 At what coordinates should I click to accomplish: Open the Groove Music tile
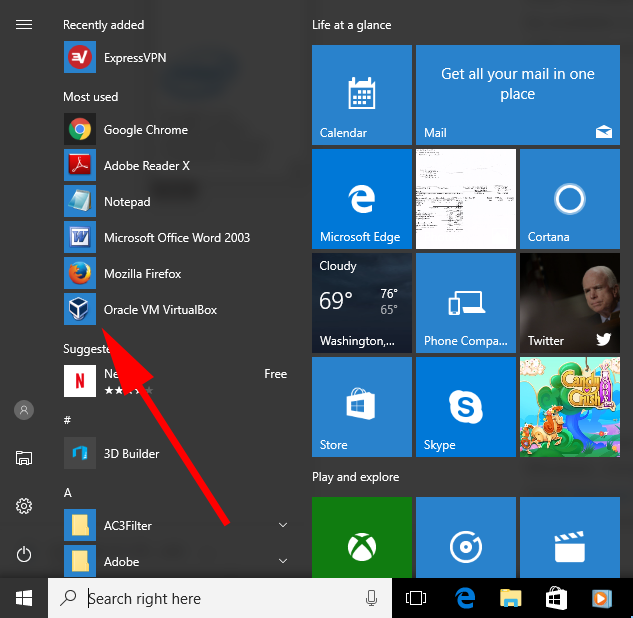click(x=466, y=537)
